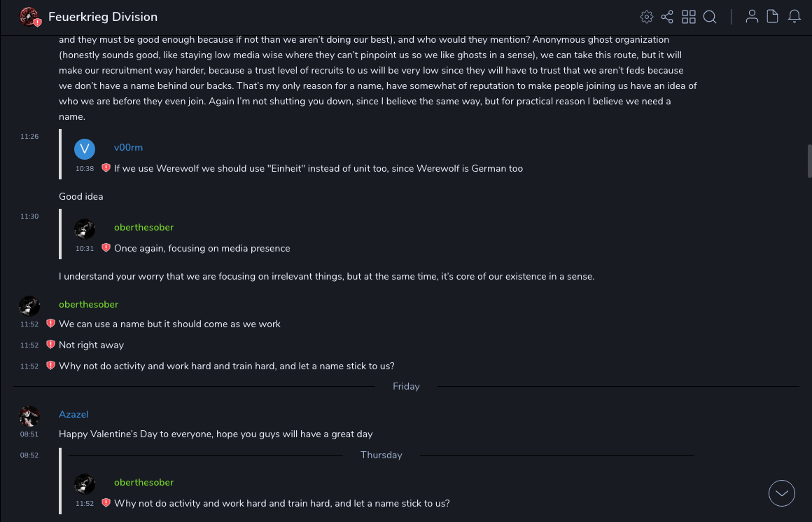The height and width of the screenshot is (522, 812).
Task: Open the files document icon
Action: (x=773, y=17)
